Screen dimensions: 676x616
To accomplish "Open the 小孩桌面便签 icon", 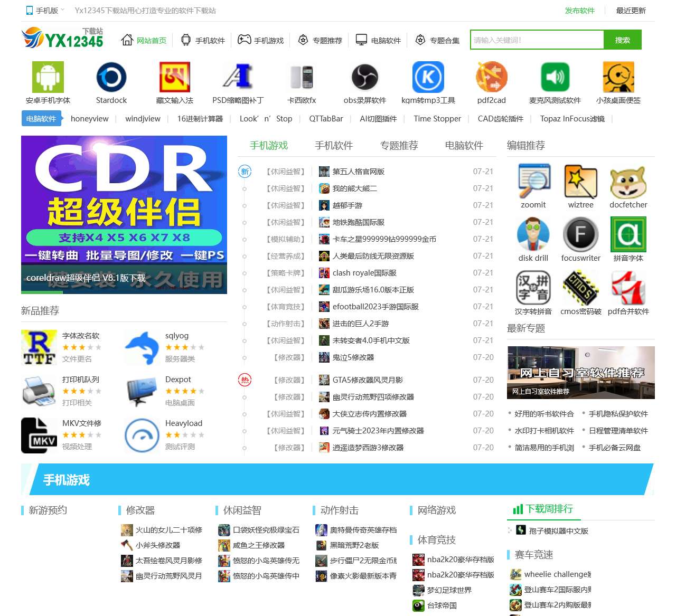I will pos(618,77).
